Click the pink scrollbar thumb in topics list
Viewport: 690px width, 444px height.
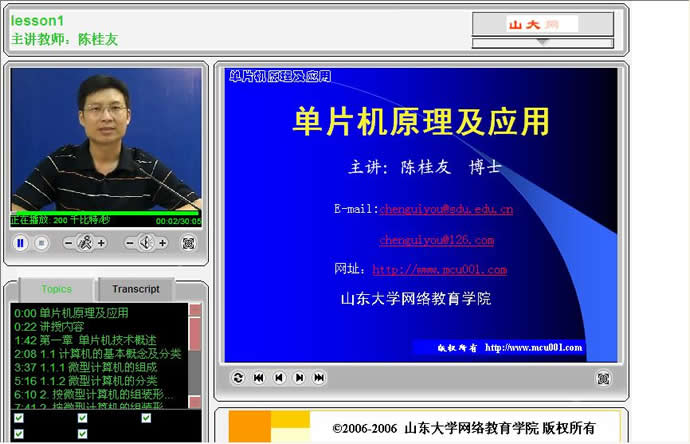pos(195,334)
